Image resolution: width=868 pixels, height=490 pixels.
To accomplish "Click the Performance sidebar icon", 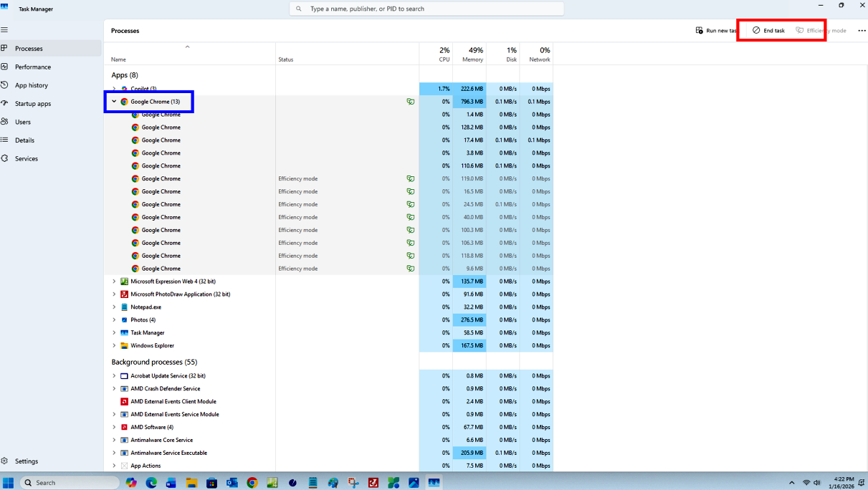I will [5, 67].
